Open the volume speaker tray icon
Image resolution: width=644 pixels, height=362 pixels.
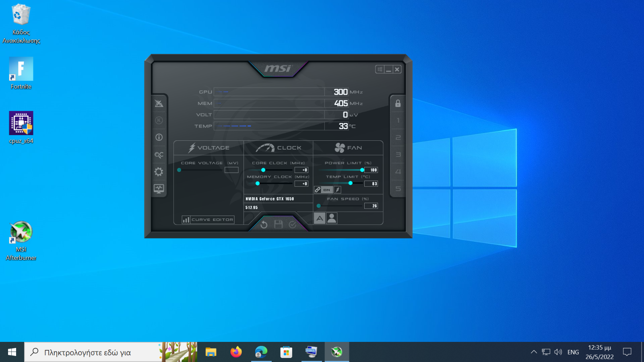(x=558, y=352)
